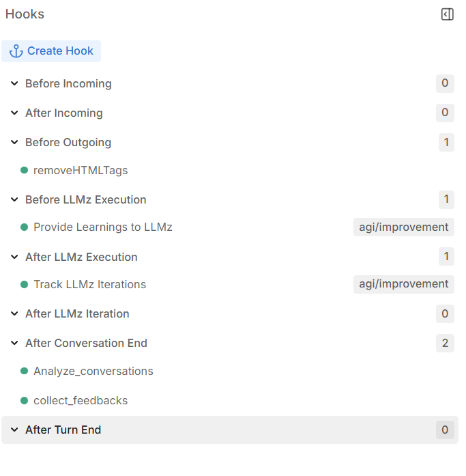Select the collect_feedbacks hook
Screen dimensions: 466x476
point(81,401)
